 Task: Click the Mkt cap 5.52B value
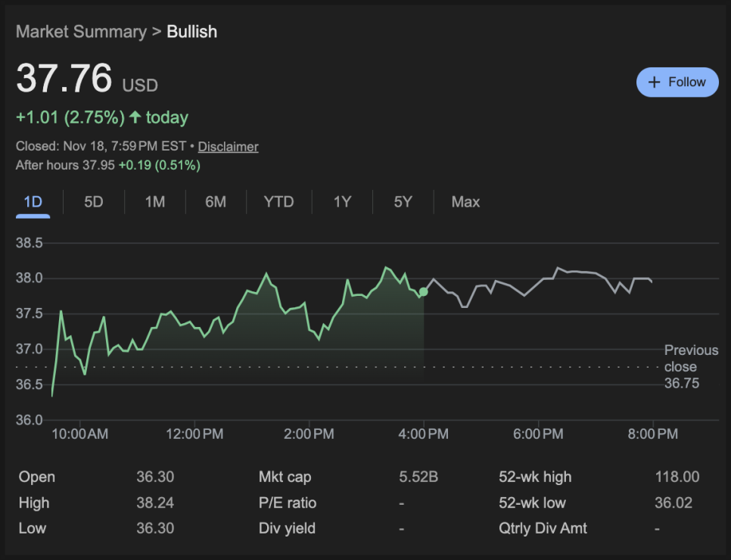[x=418, y=477]
